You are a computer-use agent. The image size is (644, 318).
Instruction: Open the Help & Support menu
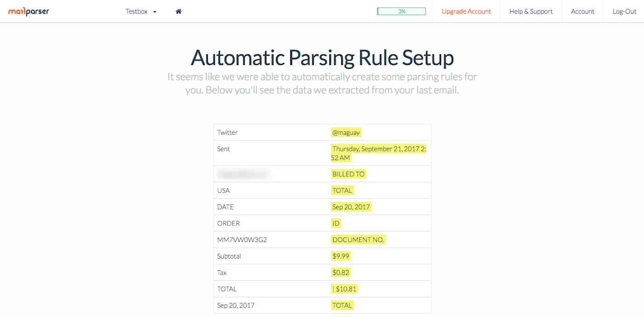530,11
